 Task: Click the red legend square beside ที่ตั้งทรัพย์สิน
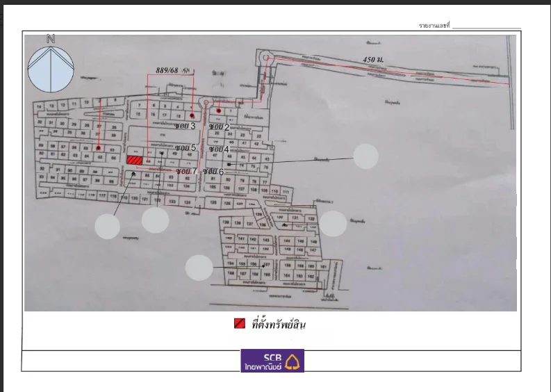click(240, 323)
